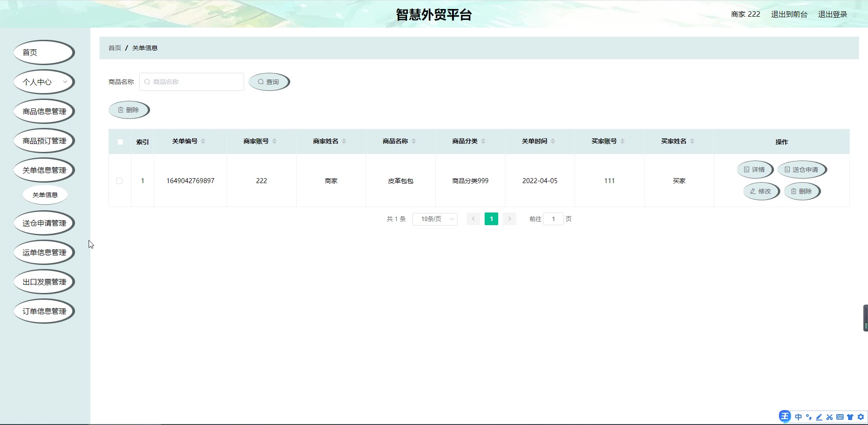868x425 pixels.
Task: Click the buyer account cell 111
Action: 609,181
